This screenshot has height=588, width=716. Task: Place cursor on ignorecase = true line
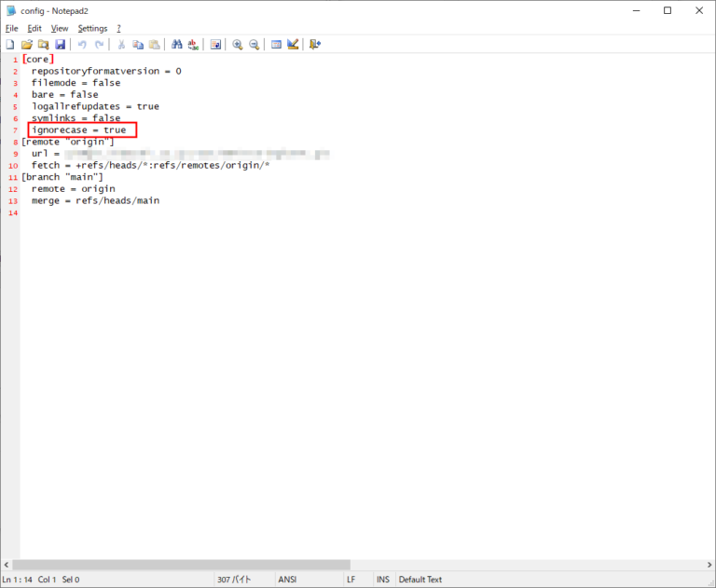pos(79,130)
